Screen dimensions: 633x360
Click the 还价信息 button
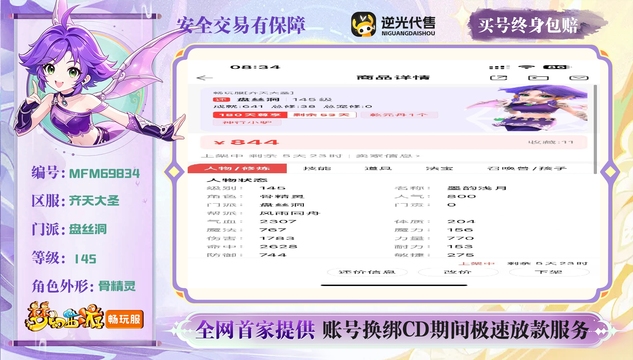click(367, 272)
